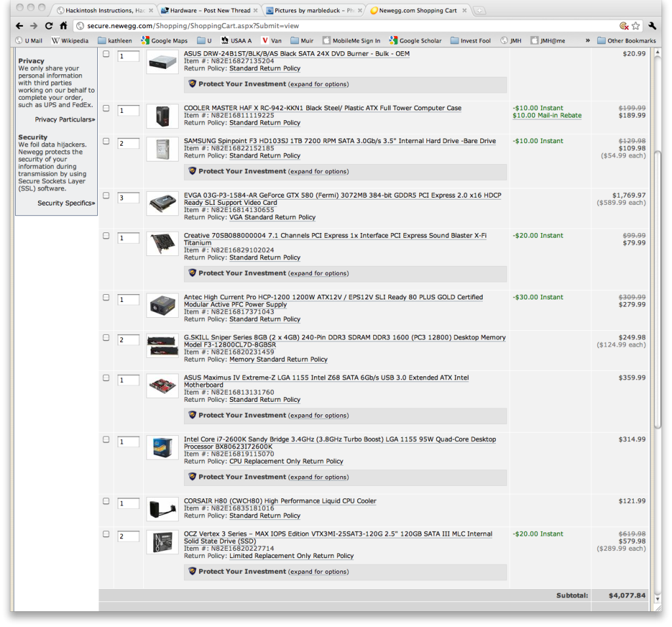672x627 pixels.
Task: Open the kathleen bookmarks folder
Action: [116, 41]
